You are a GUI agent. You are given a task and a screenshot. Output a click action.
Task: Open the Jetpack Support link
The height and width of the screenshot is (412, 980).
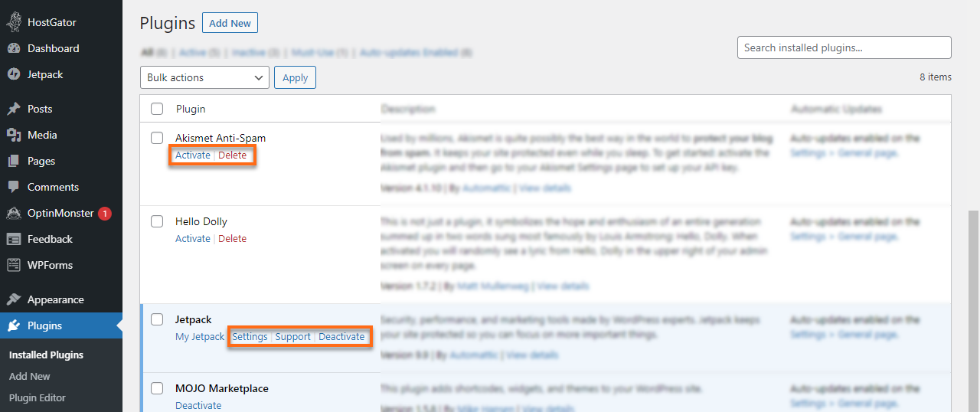(x=293, y=336)
